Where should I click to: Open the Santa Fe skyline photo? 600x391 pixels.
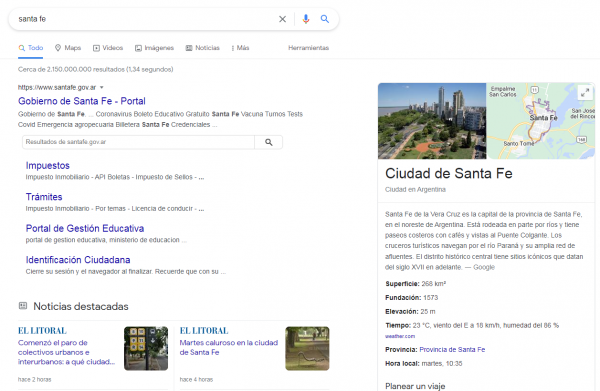click(x=432, y=121)
